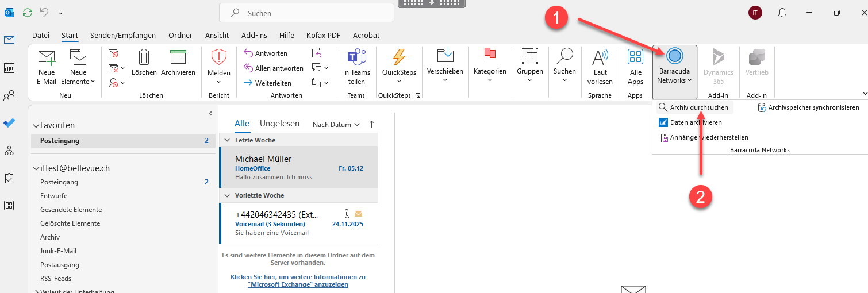Open the Datei tab

[x=41, y=35]
